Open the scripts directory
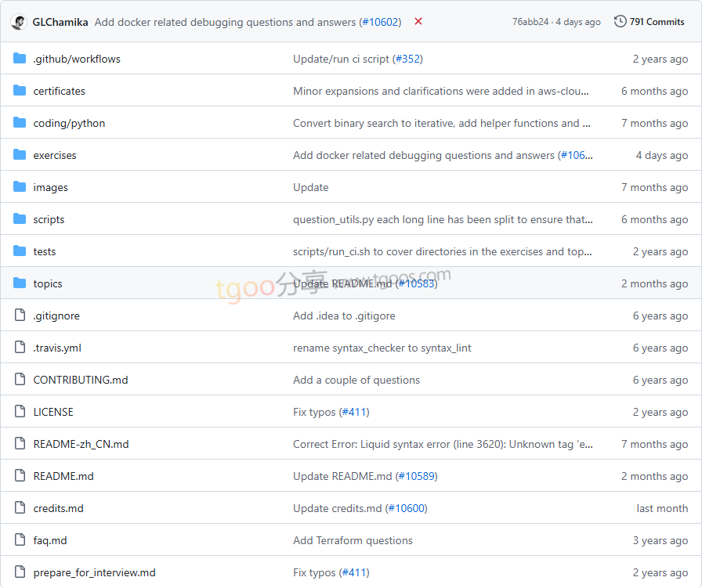The height and width of the screenshot is (588, 702). 49,219
